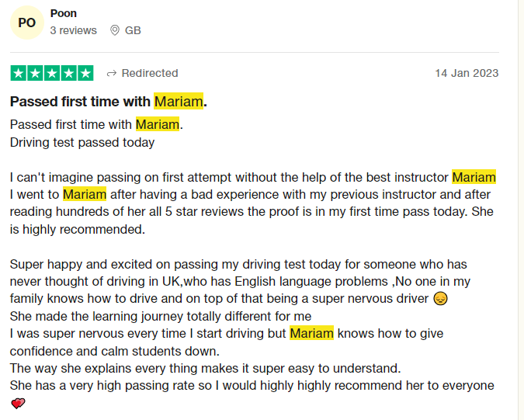The height and width of the screenshot is (420, 524).
Task: Click the red hearts emoji
Action: click(x=18, y=403)
